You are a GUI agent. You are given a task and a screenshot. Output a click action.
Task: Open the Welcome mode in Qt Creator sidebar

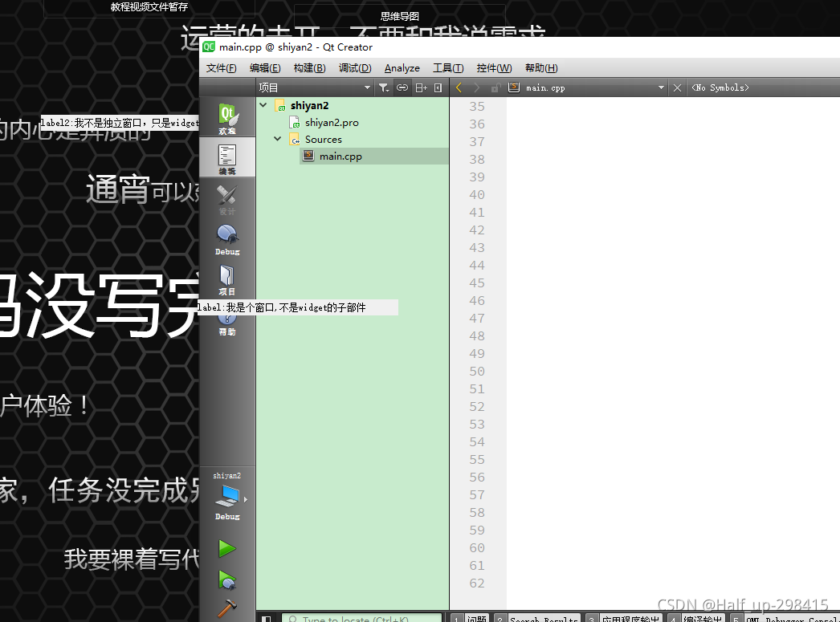click(227, 118)
